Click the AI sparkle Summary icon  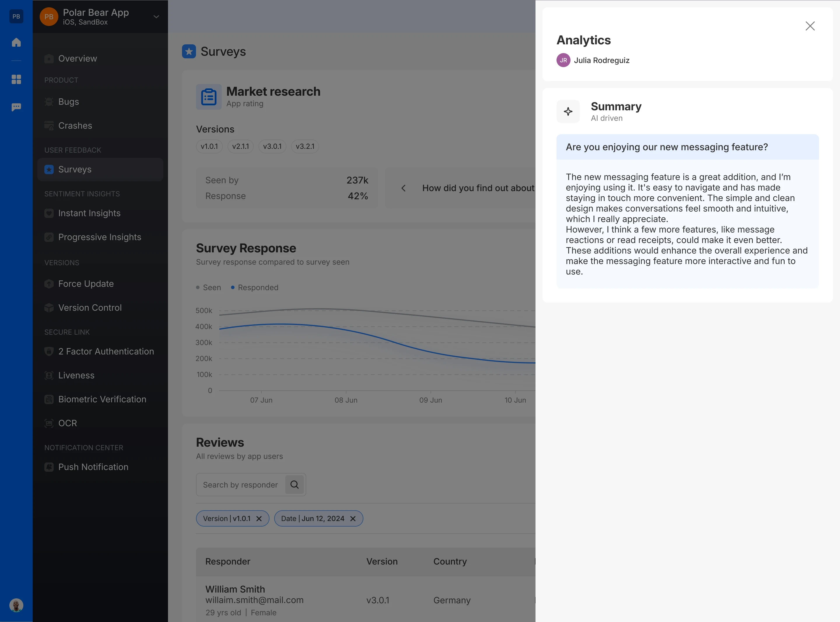coord(568,111)
